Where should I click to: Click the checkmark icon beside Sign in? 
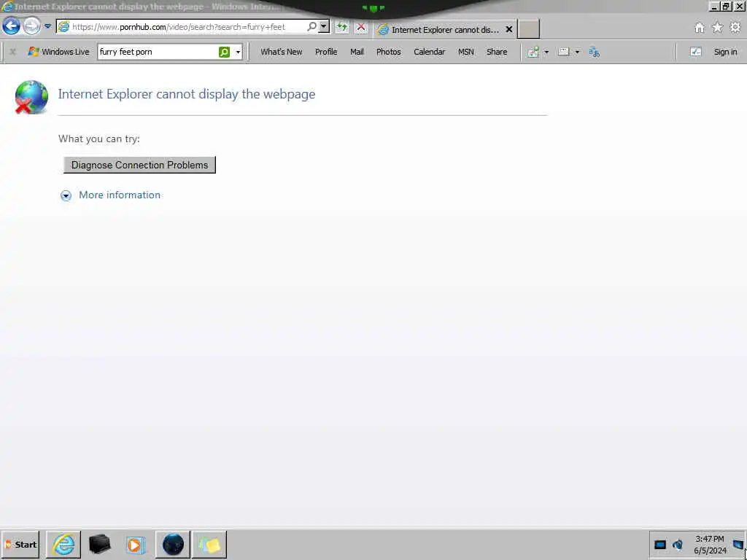[695, 52]
